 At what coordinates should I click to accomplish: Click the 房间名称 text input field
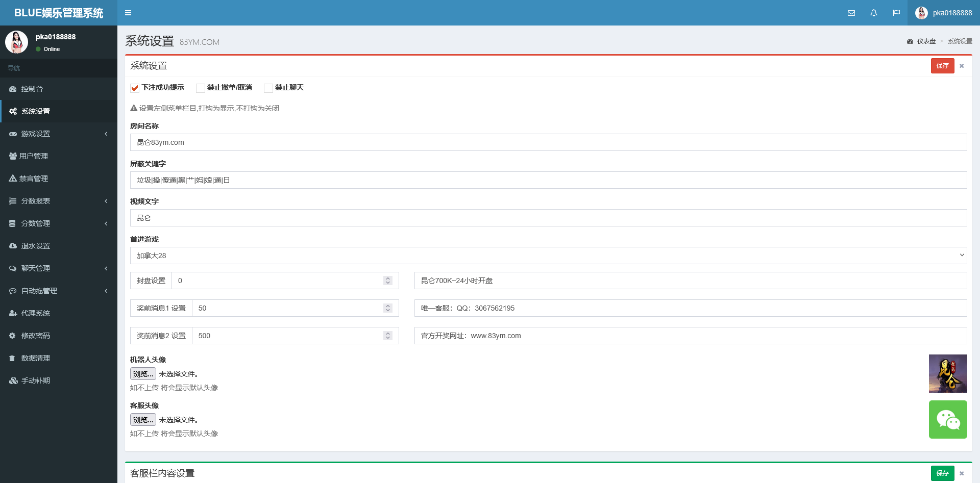click(x=548, y=142)
